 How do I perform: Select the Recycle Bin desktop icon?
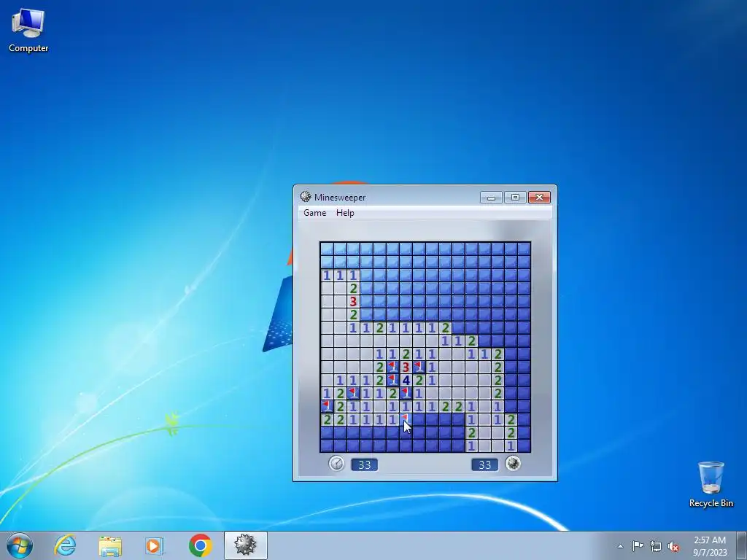tap(711, 484)
